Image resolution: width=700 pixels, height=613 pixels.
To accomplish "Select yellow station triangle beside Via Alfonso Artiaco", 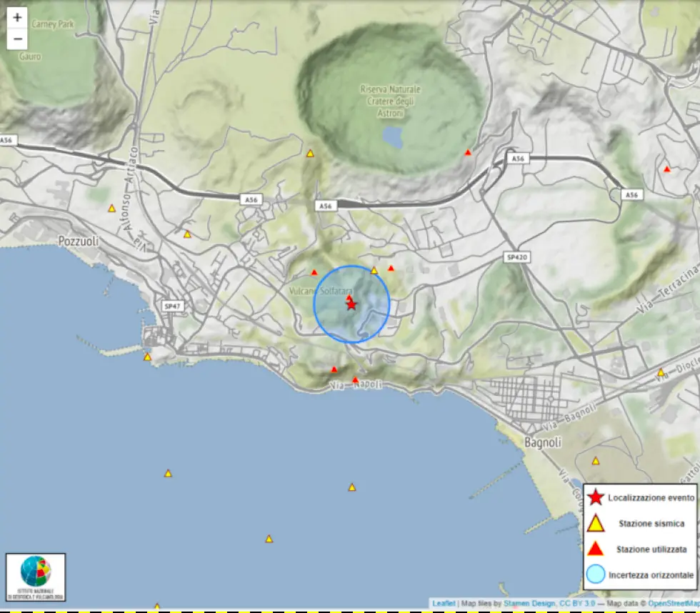I will 187,234.
